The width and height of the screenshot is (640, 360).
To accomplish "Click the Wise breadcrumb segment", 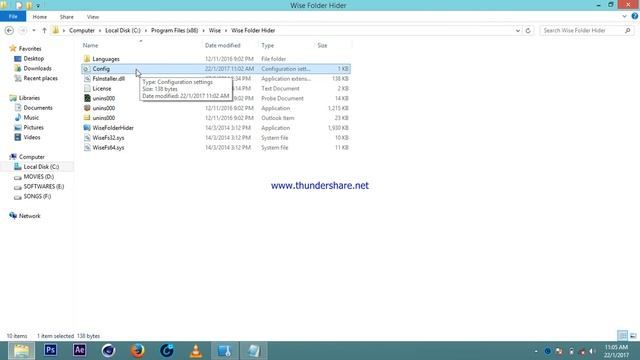I will (215, 31).
